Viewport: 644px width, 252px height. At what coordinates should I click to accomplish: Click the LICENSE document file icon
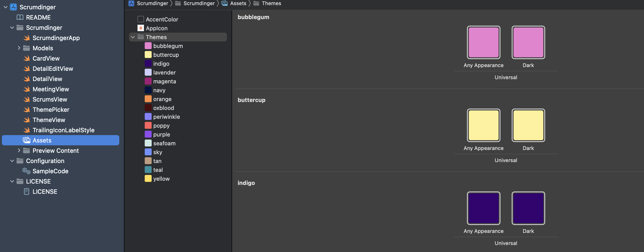[26, 191]
